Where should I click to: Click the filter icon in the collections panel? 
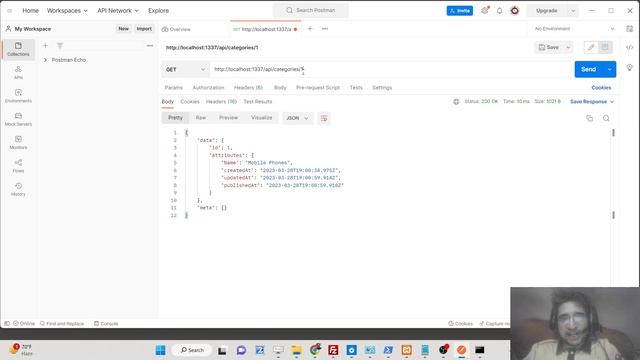60,46
